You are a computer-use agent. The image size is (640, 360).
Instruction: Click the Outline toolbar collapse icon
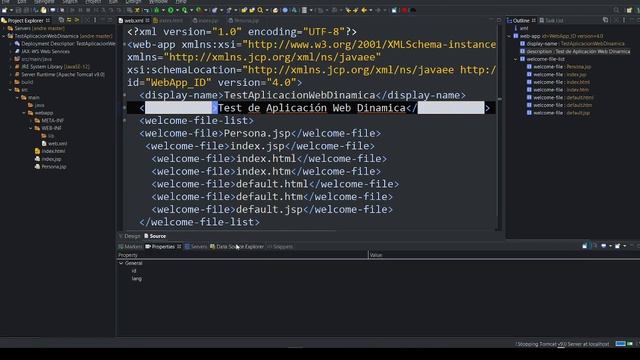click(605, 20)
